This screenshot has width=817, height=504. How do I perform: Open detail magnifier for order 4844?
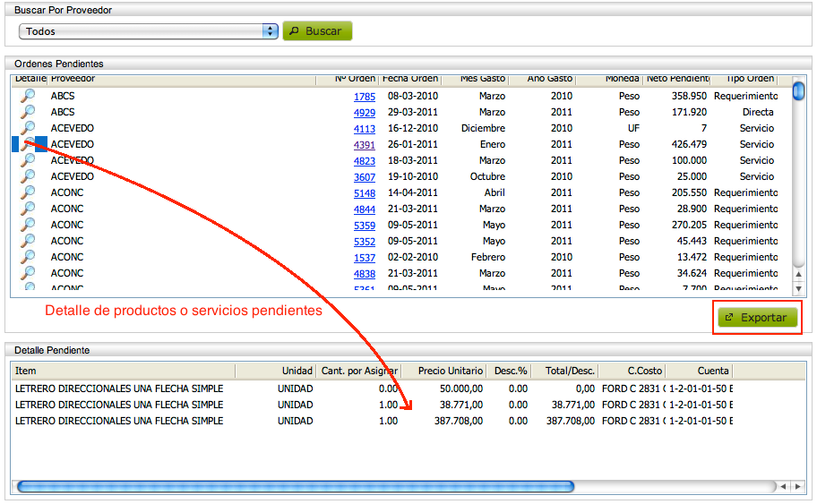click(x=28, y=209)
